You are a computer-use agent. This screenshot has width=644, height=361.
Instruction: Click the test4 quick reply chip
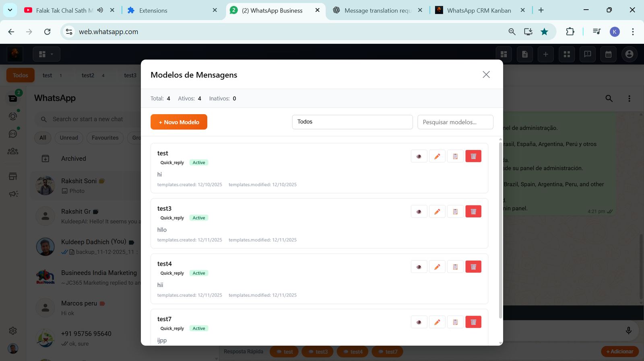pyautogui.click(x=353, y=352)
